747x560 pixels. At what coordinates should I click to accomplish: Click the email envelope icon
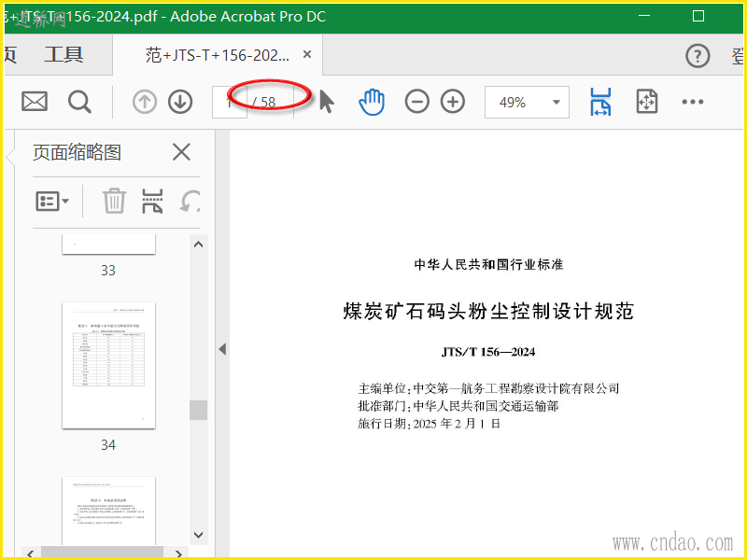35,102
